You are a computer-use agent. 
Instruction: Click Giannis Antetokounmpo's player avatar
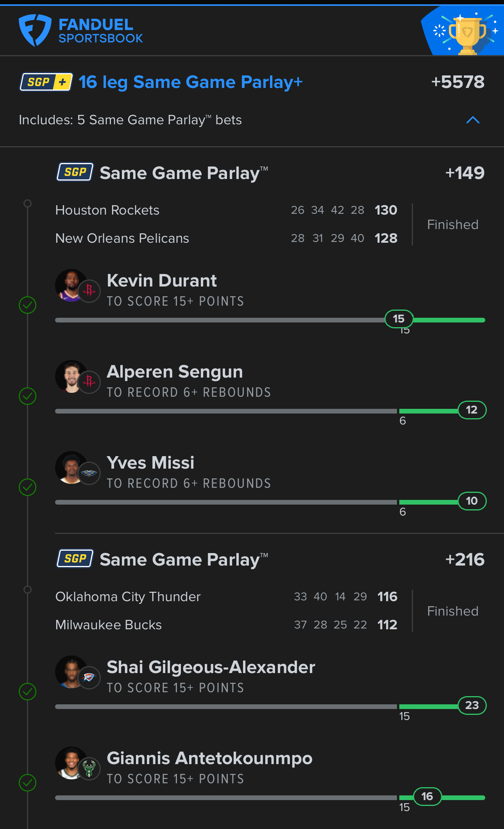pos(71,763)
